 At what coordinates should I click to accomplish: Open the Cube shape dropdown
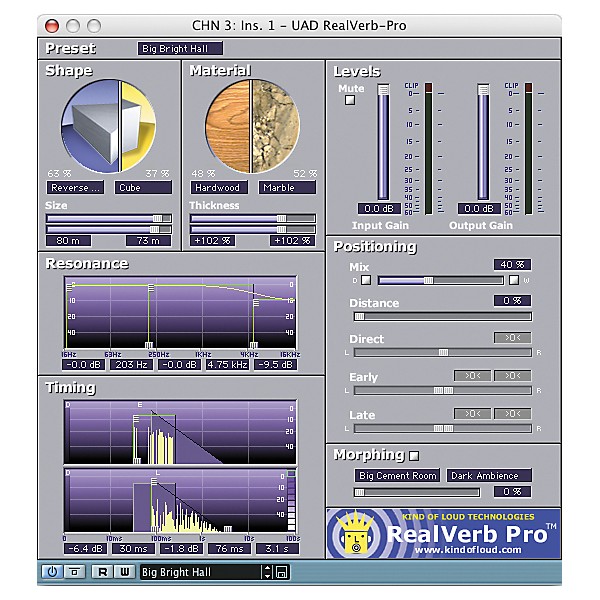pyautogui.click(x=143, y=188)
